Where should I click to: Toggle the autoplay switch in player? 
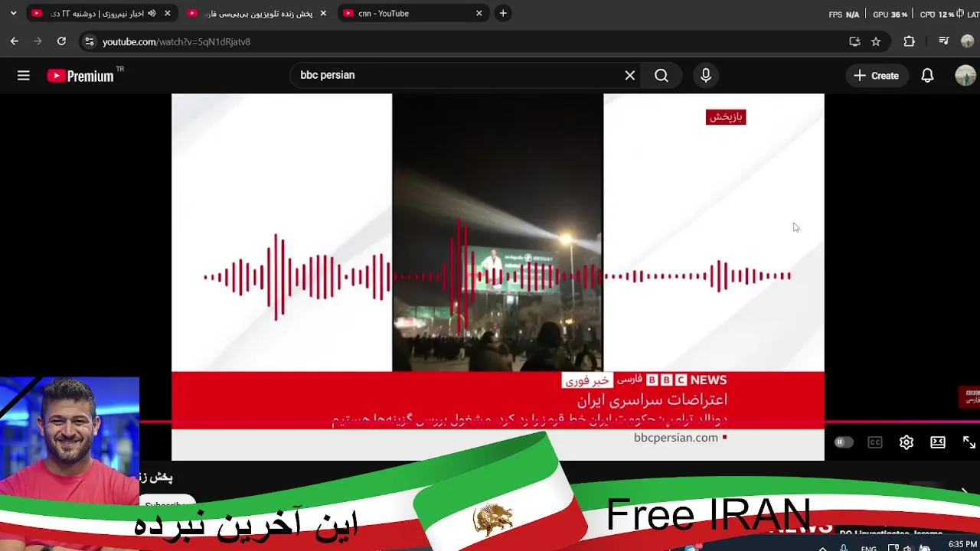(x=843, y=442)
